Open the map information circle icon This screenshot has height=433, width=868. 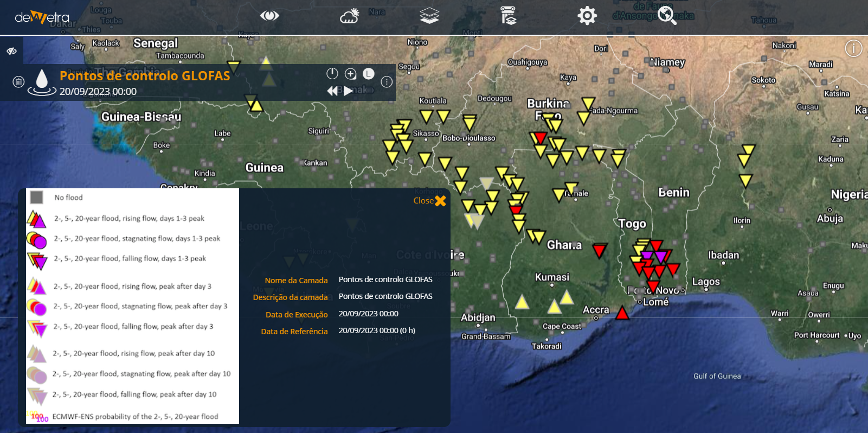[x=853, y=49]
